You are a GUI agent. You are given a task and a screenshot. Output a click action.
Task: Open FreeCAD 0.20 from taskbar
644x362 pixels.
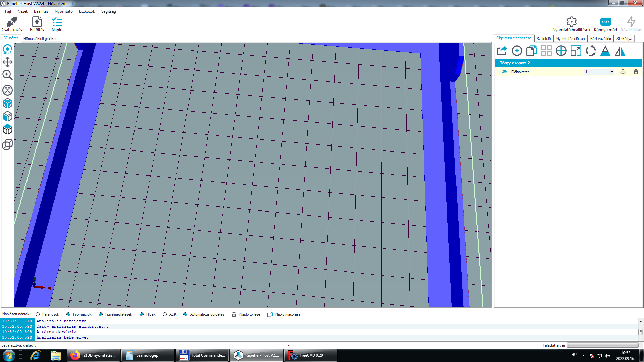coord(310,355)
